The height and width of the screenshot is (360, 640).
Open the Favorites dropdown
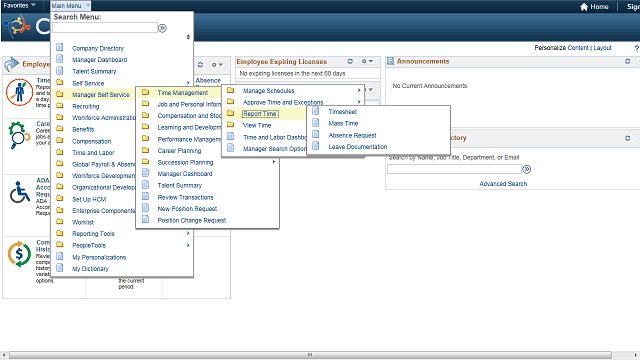pos(19,5)
